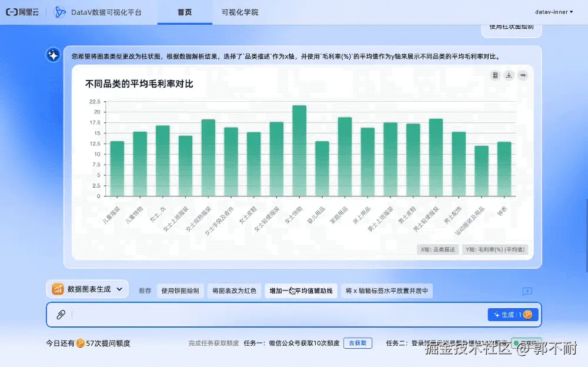Click the orange chart icon in 数据图表生成
588x367 pixels.
(57, 289)
